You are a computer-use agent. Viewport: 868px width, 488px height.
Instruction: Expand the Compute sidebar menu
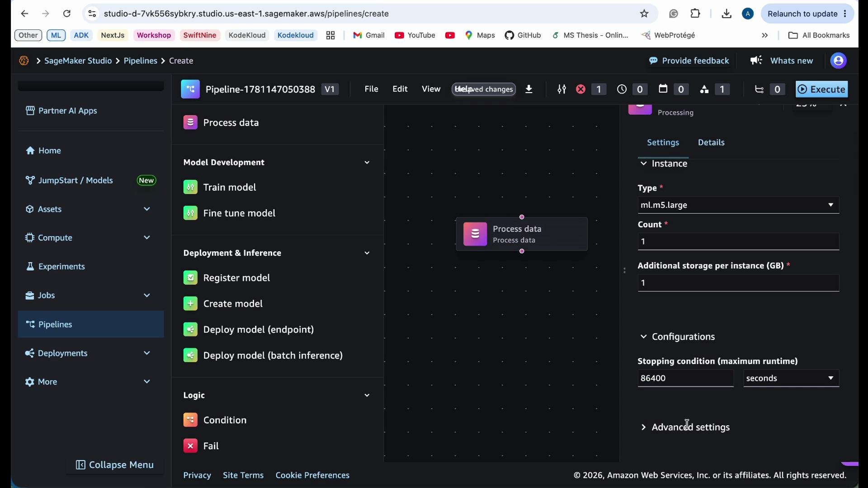click(x=146, y=238)
